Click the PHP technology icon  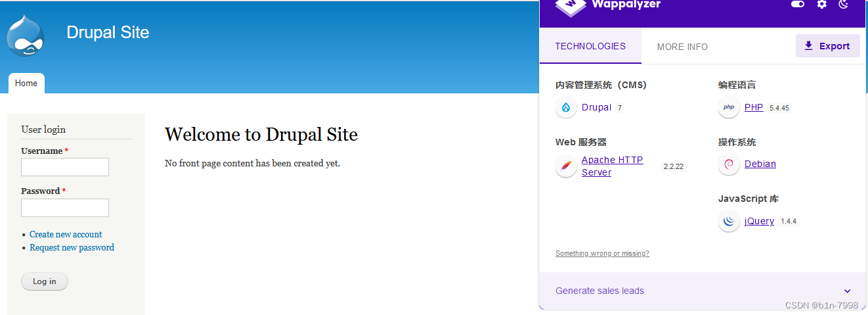point(729,107)
